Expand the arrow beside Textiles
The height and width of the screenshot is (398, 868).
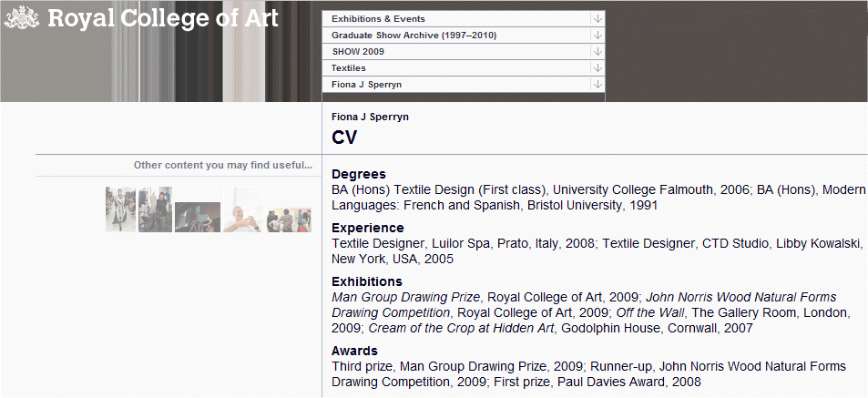[597, 68]
